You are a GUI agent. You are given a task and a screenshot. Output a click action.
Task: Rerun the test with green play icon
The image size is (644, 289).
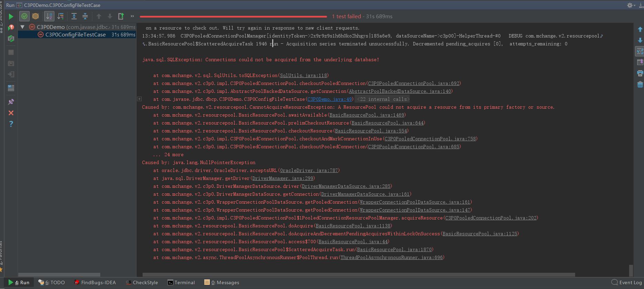11,16
